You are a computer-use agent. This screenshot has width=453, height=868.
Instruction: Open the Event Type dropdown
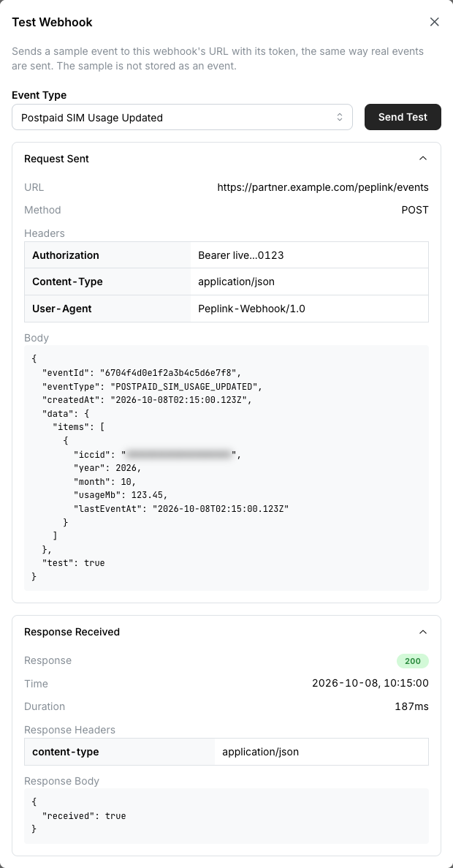182,117
